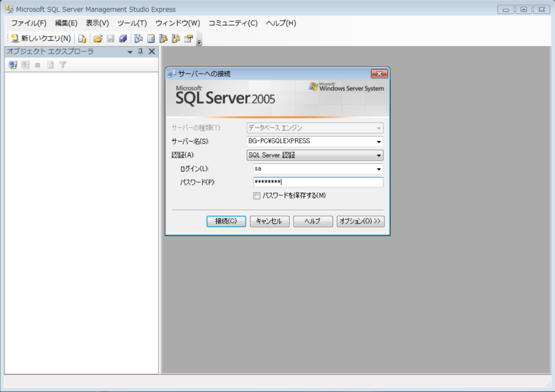Click the キャンセル button
The height and width of the screenshot is (392, 555).
tap(270, 221)
